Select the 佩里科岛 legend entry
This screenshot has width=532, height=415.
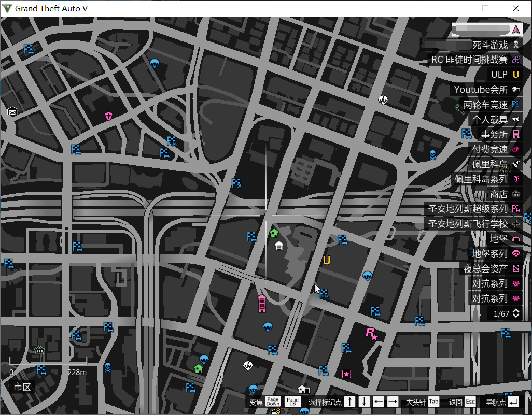click(495, 164)
